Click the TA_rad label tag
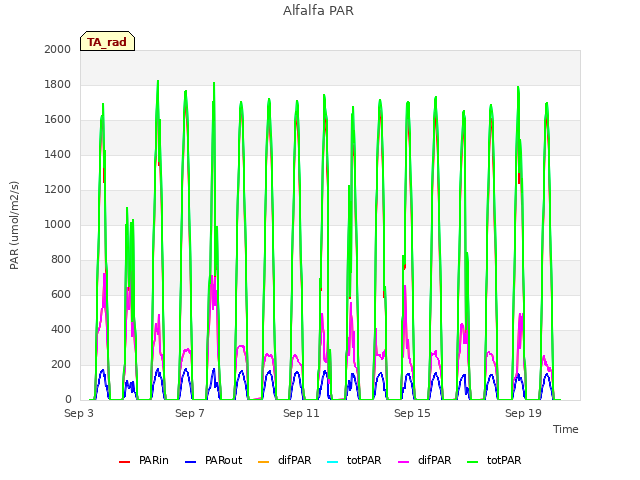Image resolution: width=640 pixels, height=480 pixels. [107, 41]
